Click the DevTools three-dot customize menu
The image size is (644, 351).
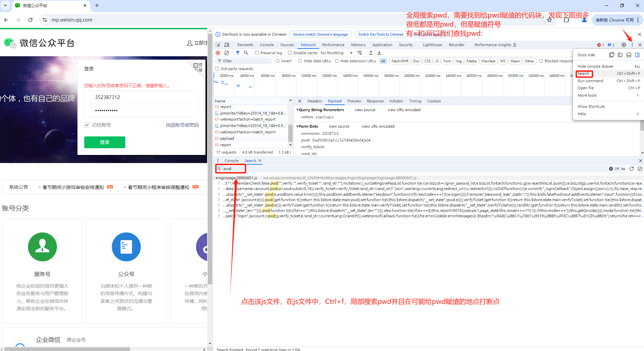[632, 45]
